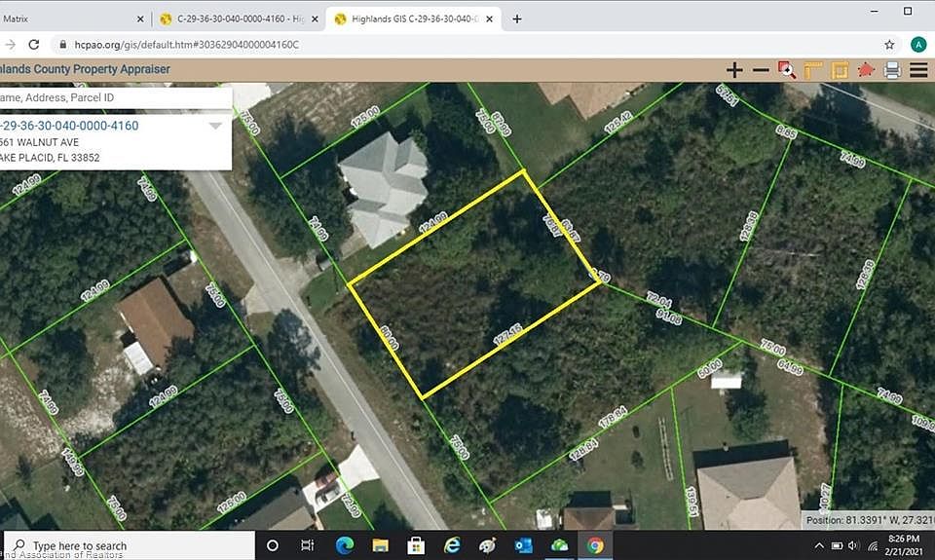Expand the parcel info dropdown arrow
This screenshot has height=560, width=935.
pyautogui.click(x=215, y=126)
